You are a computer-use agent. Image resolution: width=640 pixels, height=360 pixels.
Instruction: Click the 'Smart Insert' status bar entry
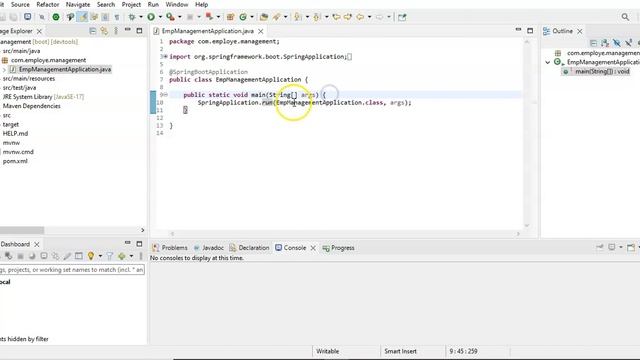(x=400, y=351)
